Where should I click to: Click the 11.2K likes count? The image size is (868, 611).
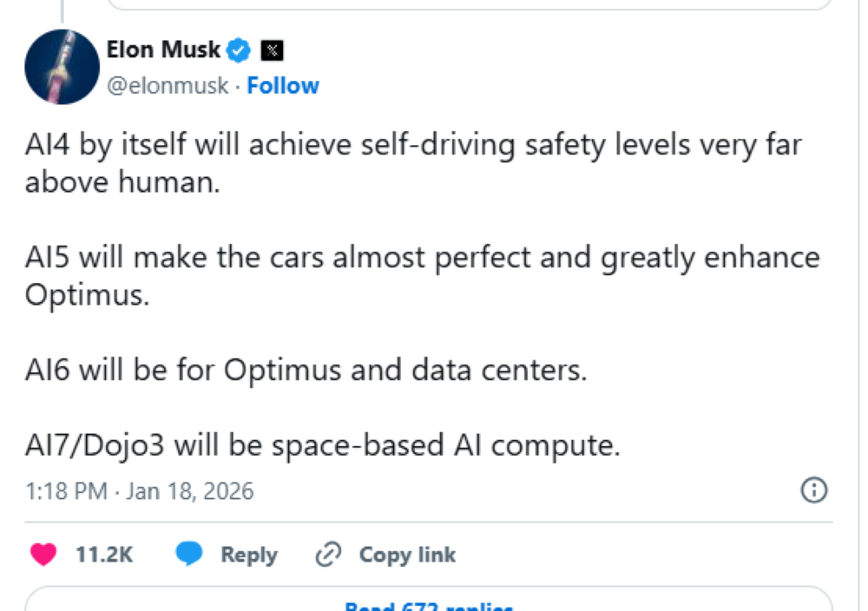(104, 555)
